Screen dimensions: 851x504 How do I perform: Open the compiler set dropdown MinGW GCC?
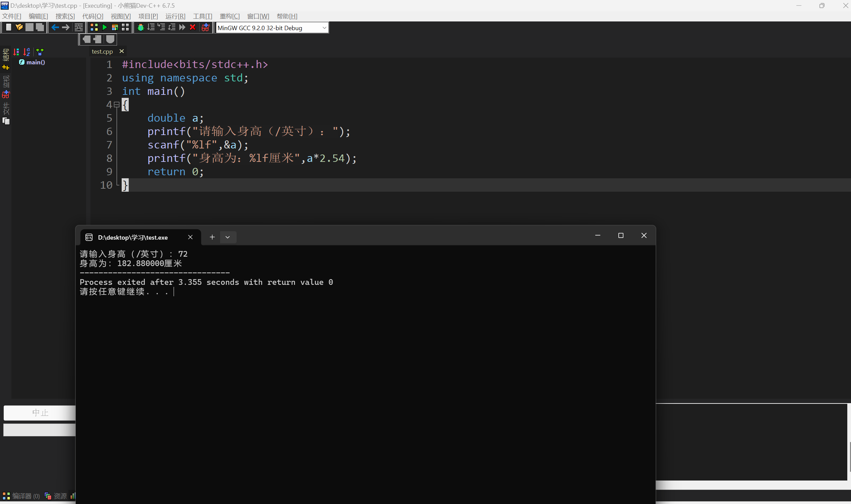point(272,28)
